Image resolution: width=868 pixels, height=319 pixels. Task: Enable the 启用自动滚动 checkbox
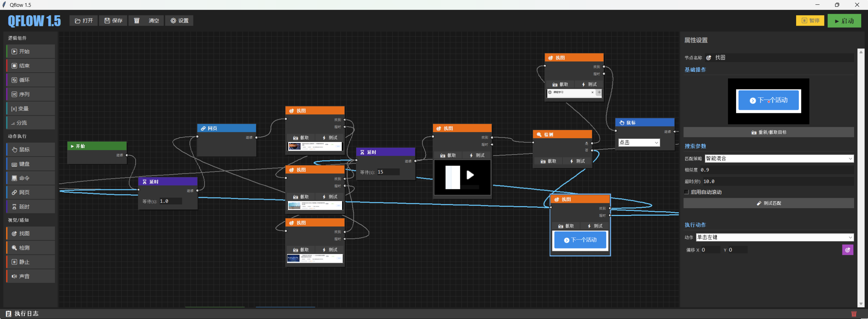click(686, 192)
